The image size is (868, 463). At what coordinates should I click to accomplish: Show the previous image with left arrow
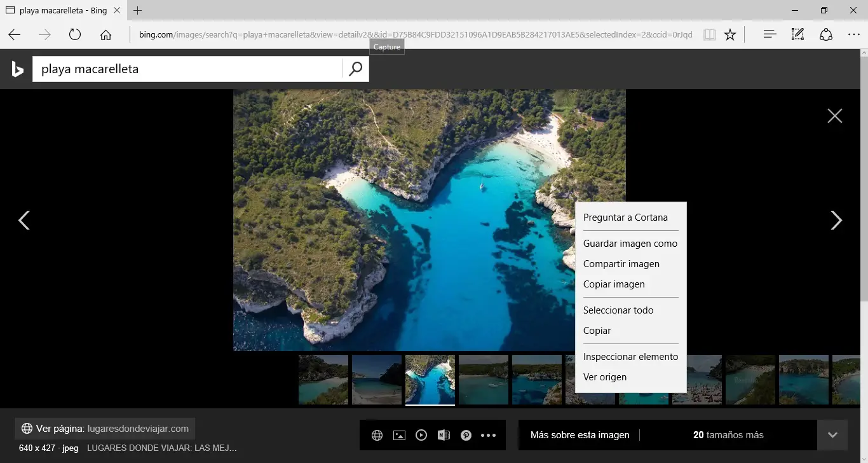[x=24, y=220]
